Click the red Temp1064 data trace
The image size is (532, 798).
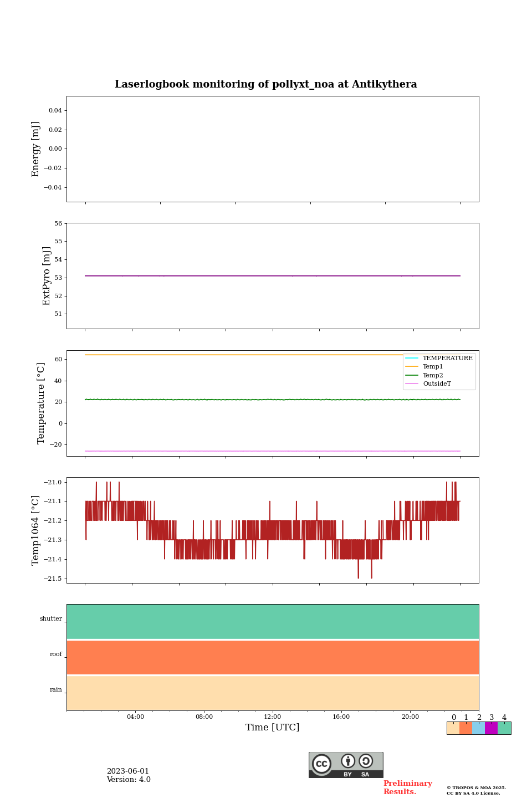(x=273, y=530)
